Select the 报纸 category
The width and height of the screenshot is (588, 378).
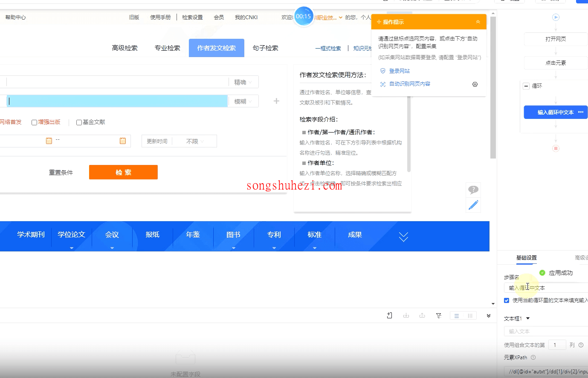tap(153, 235)
